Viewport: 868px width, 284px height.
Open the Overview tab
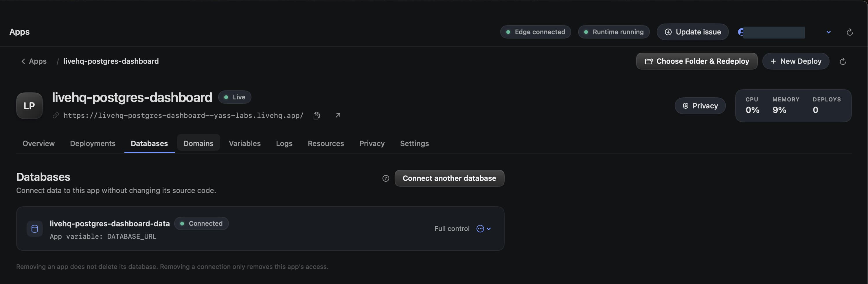pos(38,143)
